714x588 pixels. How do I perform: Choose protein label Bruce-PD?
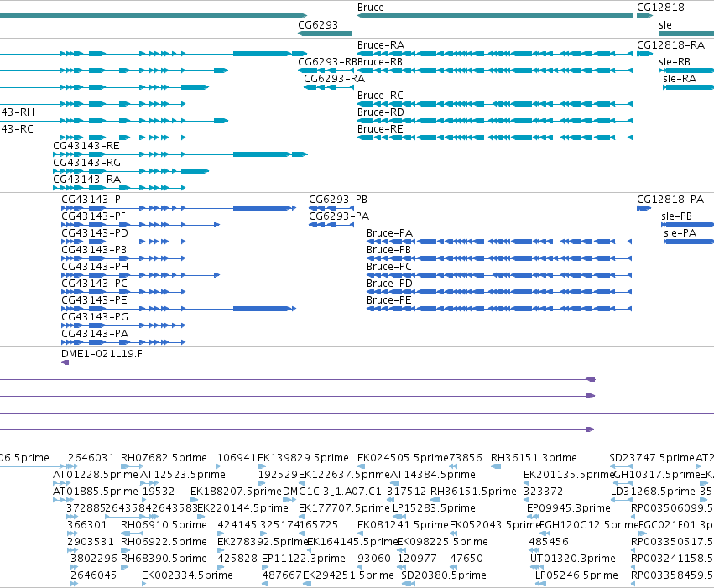click(x=389, y=284)
